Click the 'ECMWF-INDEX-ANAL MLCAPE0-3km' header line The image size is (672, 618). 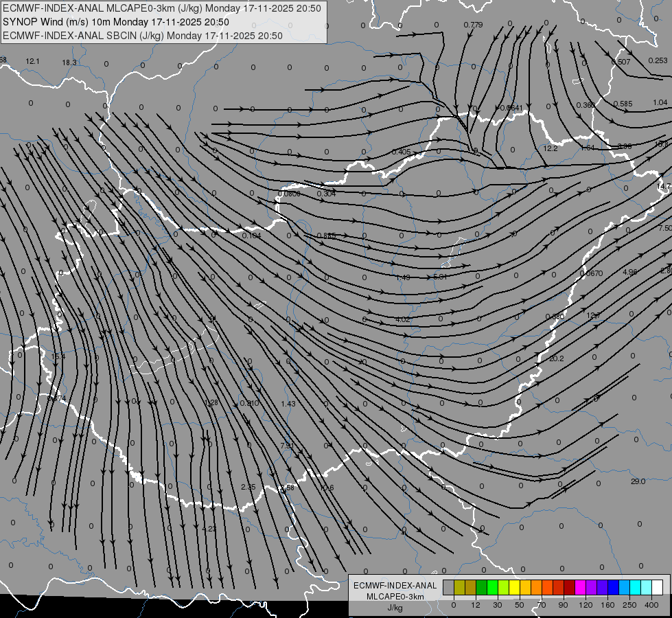point(161,8)
